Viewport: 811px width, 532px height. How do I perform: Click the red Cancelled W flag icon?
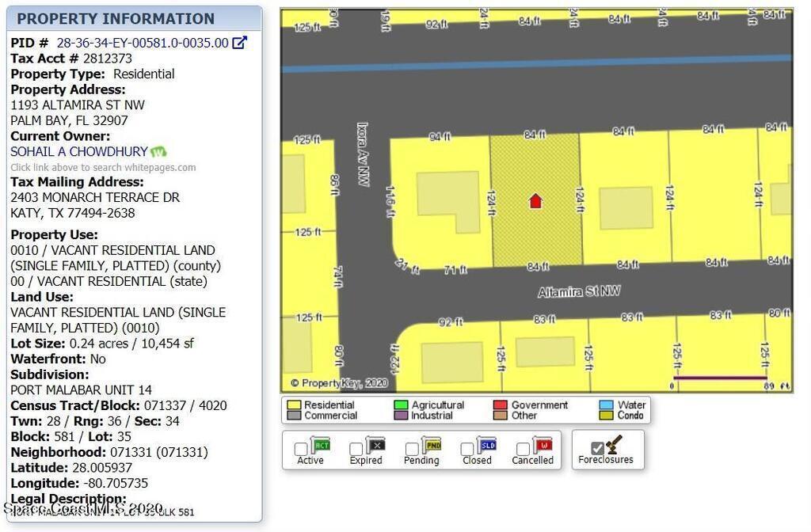(x=543, y=445)
